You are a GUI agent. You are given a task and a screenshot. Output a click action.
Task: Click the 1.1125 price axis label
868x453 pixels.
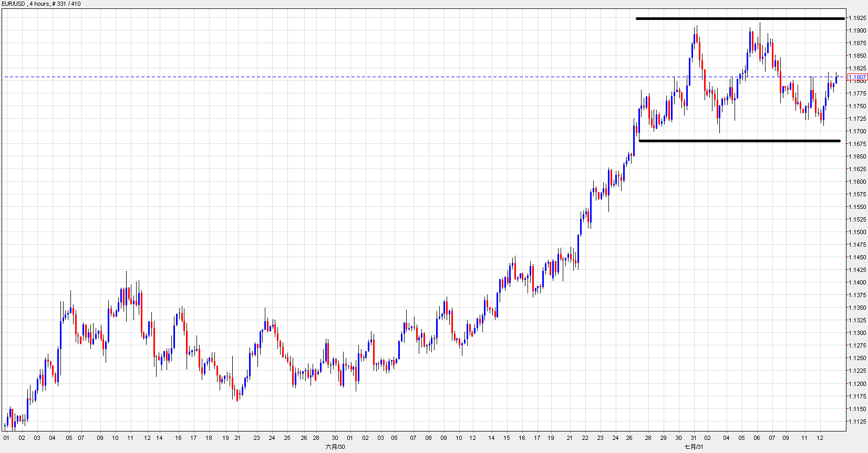click(x=857, y=422)
